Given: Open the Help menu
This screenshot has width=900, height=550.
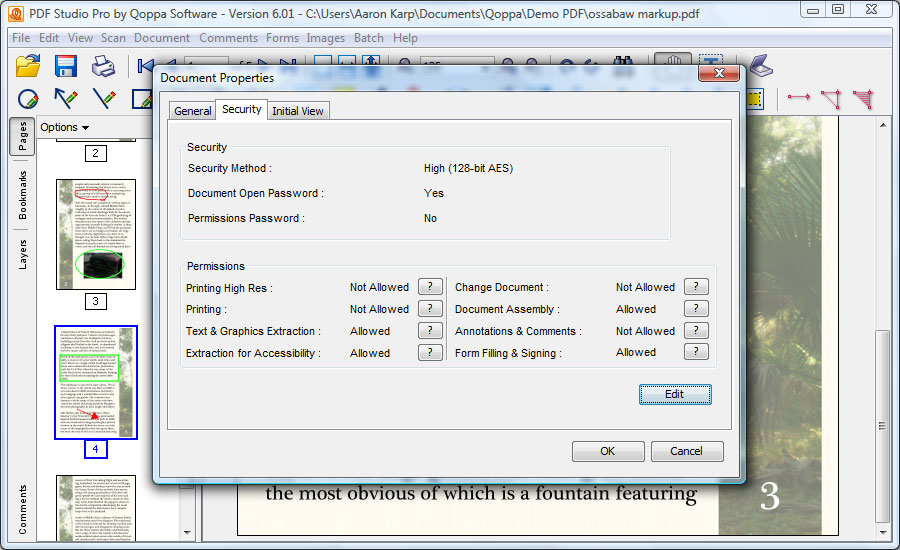Looking at the screenshot, I should point(405,38).
